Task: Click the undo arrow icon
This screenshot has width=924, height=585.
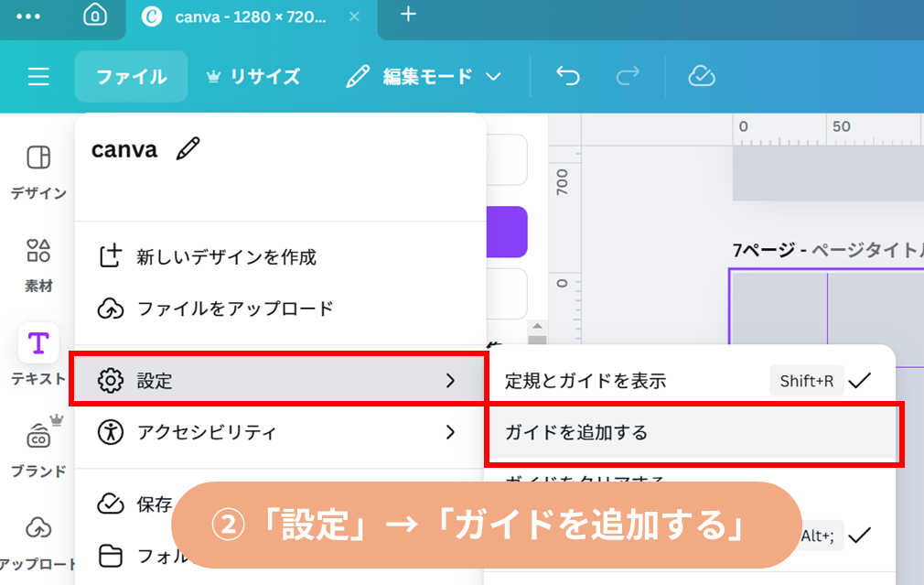Action: point(568,77)
